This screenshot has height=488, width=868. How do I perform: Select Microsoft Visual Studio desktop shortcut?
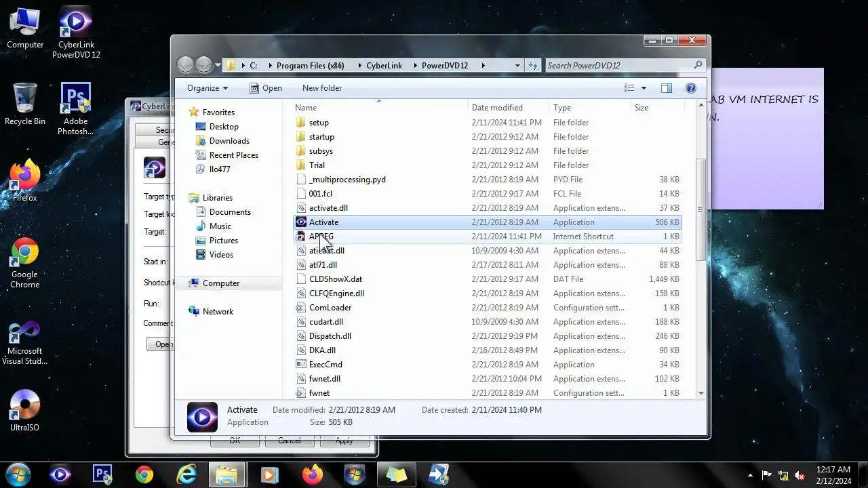click(x=25, y=342)
